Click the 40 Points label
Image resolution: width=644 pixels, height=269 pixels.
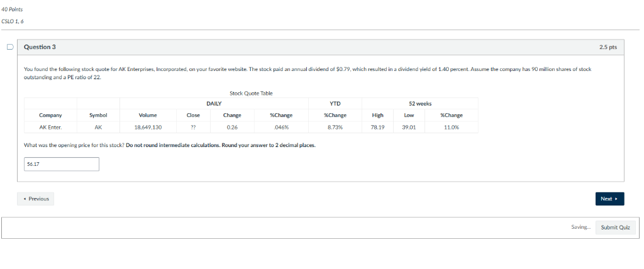point(12,9)
